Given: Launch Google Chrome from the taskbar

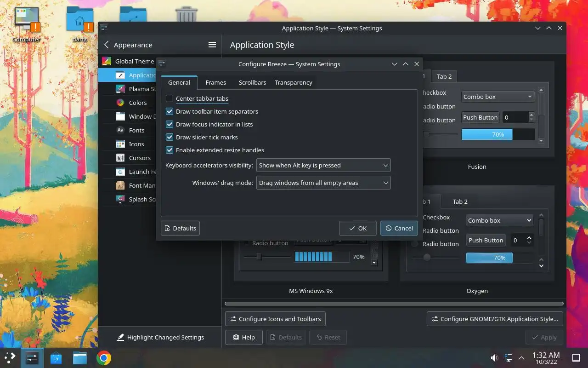Looking at the screenshot, I should [x=104, y=358].
